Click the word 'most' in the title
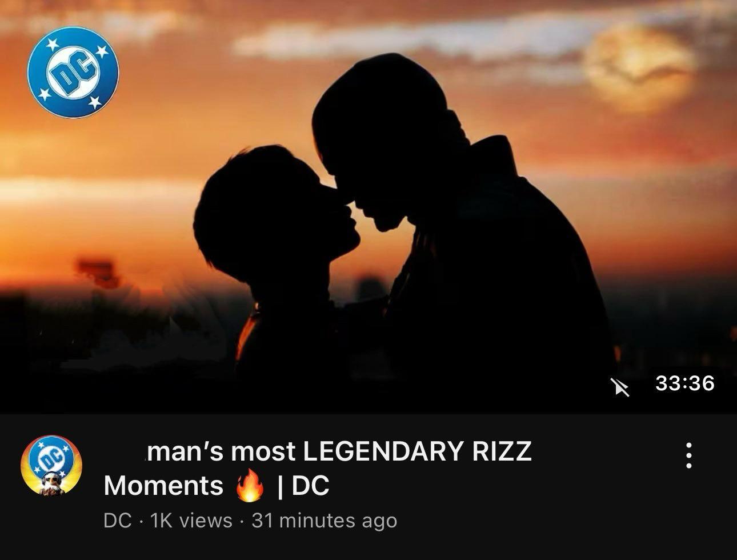Screen dimensions: 737x560 tap(263, 453)
